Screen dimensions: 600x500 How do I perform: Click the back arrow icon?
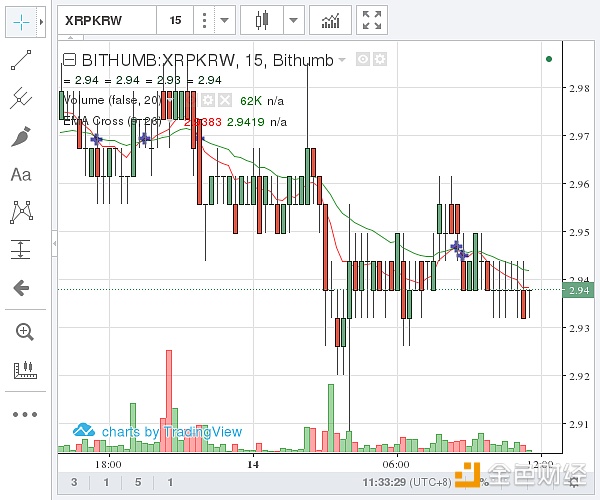[21, 288]
